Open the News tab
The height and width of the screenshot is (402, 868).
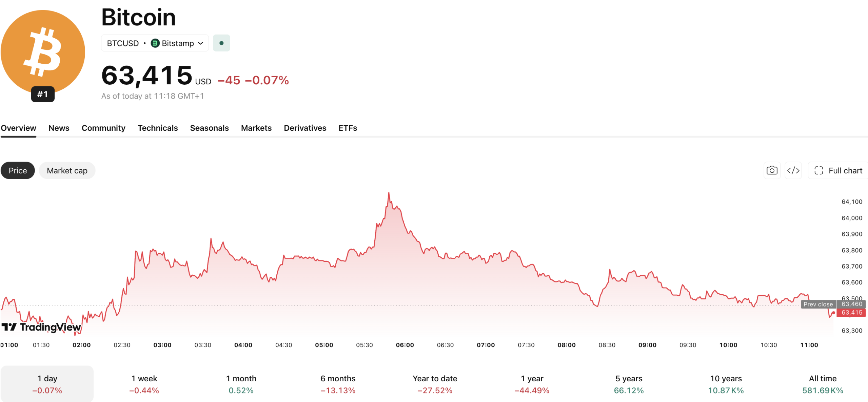(x=59, y=128)
